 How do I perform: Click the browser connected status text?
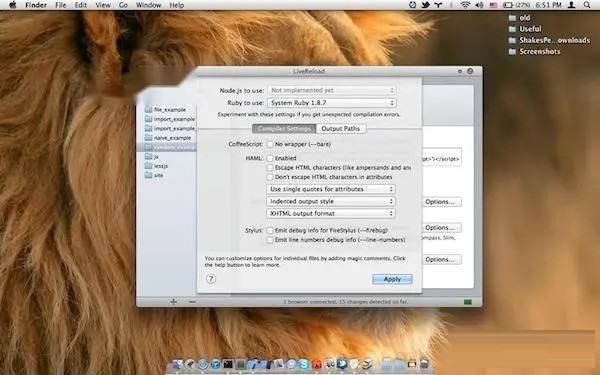pos(346,302)
